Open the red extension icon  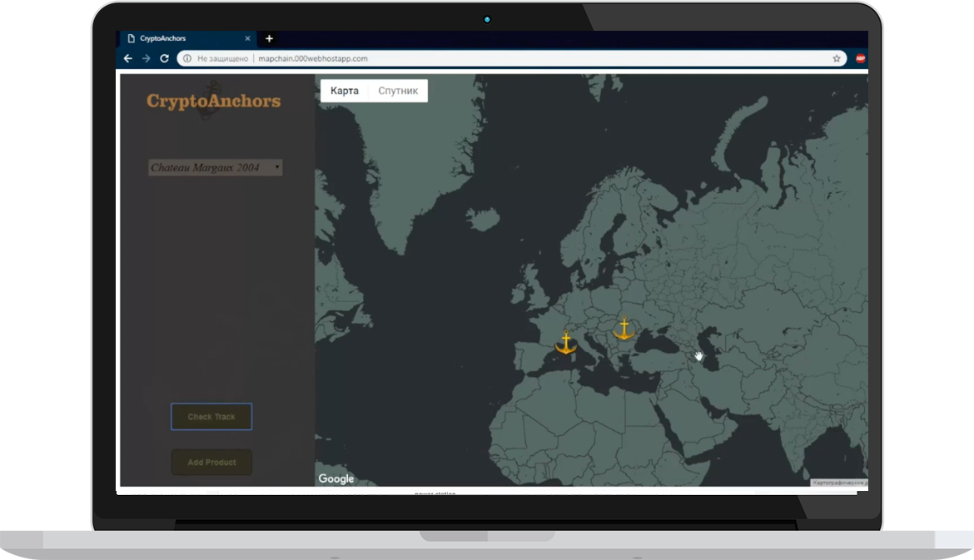860,58
